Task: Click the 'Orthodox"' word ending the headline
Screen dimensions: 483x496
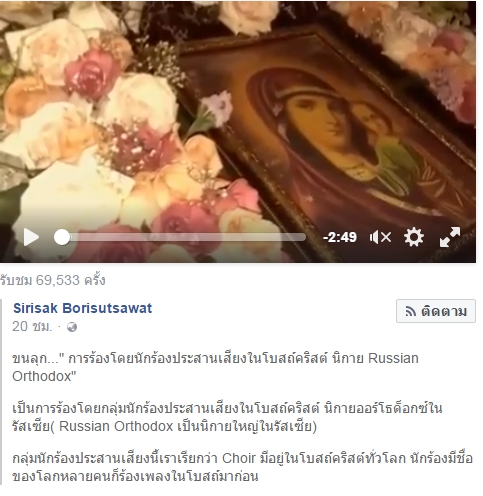Action: click(44, 377)
